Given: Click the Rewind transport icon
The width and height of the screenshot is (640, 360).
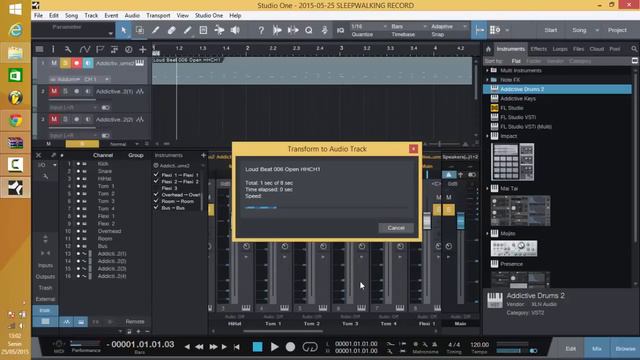Looking at the screenshot, I should click(199, 347).
